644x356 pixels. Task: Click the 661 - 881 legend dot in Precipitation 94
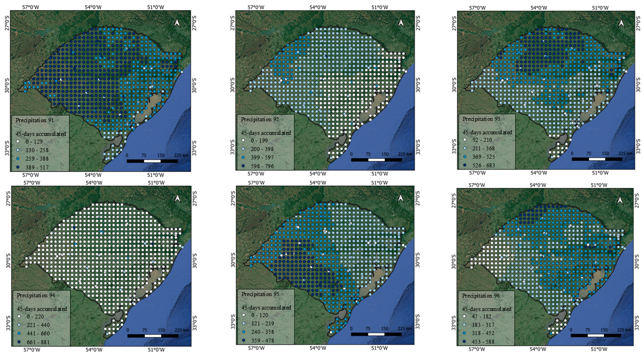pyautogui.click(x=19, y=342)
